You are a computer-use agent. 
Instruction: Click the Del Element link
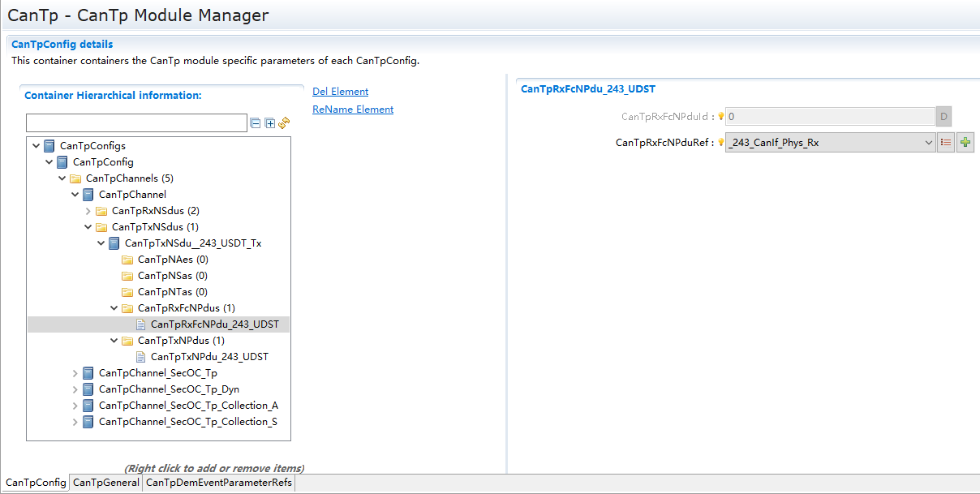point(340,92)
